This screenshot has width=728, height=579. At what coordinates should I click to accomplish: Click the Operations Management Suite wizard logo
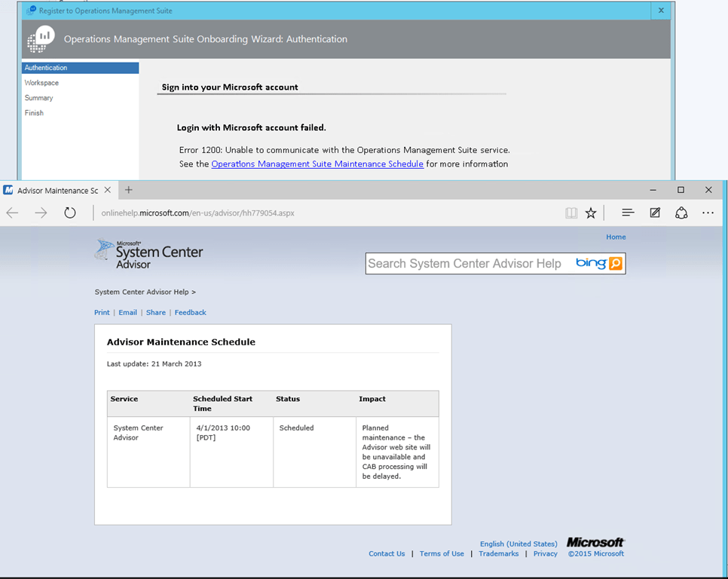click(x=41, y=39)
